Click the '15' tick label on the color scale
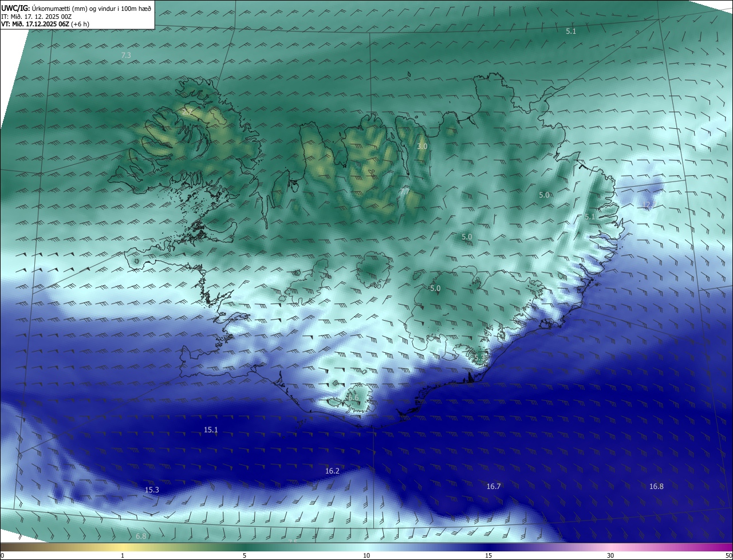 pyautogui.click(x=488, y=555)
